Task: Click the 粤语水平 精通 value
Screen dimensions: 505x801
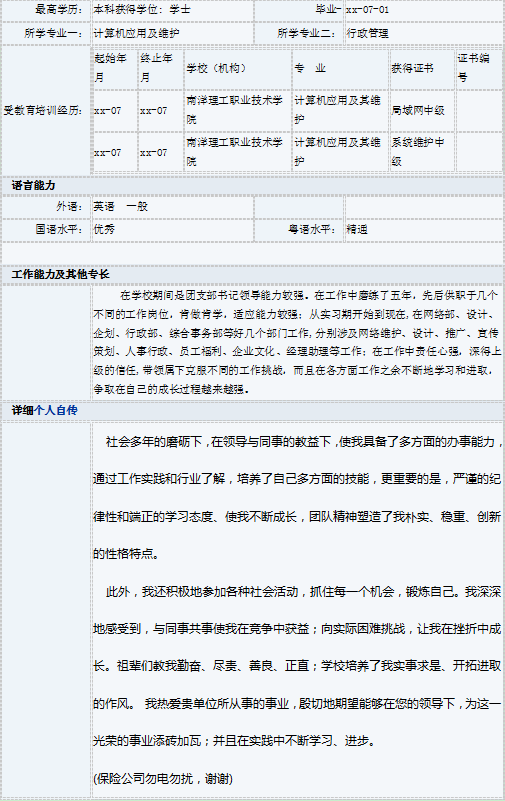Action: point(357,229)
